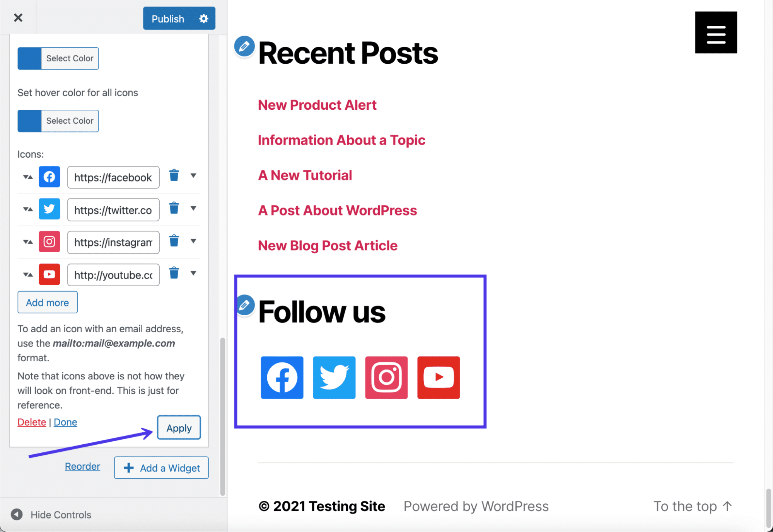
Task: Click the Reorder link for widgets
Action: tap(82, 467)
